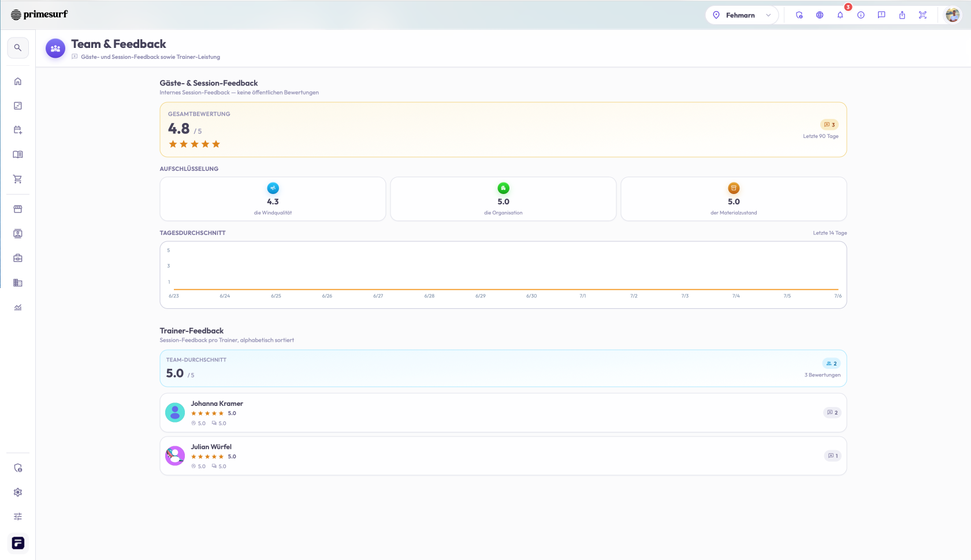Open the shield user icon in lower sidebar
The width and height of the screenshot is (971, 560).
tap(18, 468)
